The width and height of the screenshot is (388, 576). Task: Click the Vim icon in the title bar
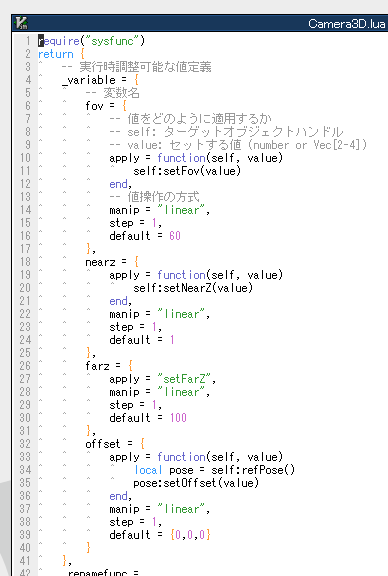coord(21,23)
